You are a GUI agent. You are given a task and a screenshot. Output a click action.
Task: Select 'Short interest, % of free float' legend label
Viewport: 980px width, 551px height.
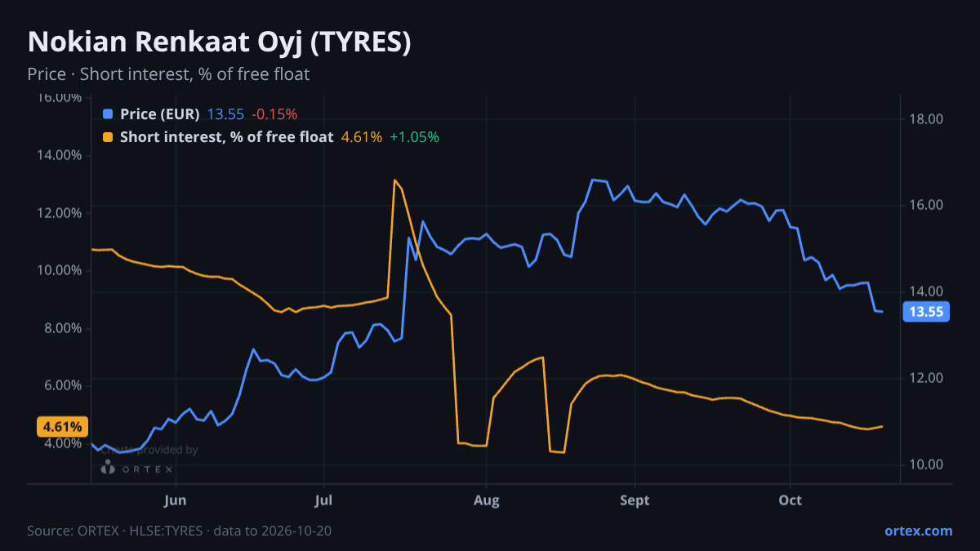[227, 137]
